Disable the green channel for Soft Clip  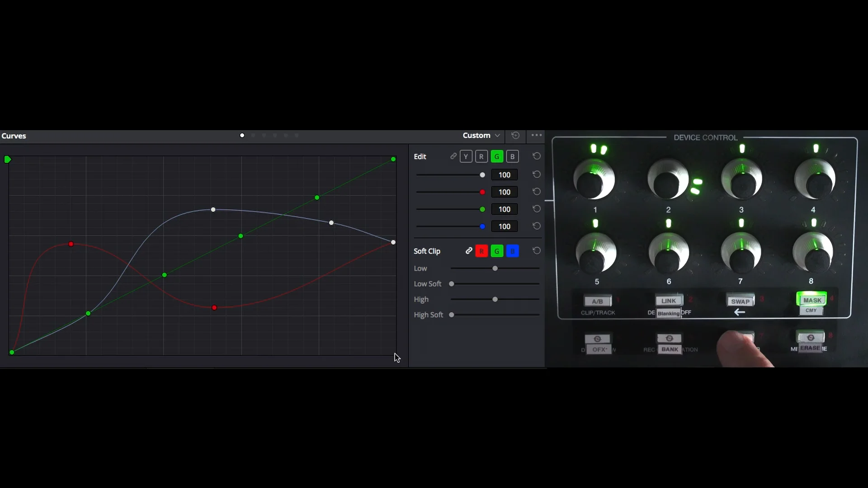click(x=497, y=251)
